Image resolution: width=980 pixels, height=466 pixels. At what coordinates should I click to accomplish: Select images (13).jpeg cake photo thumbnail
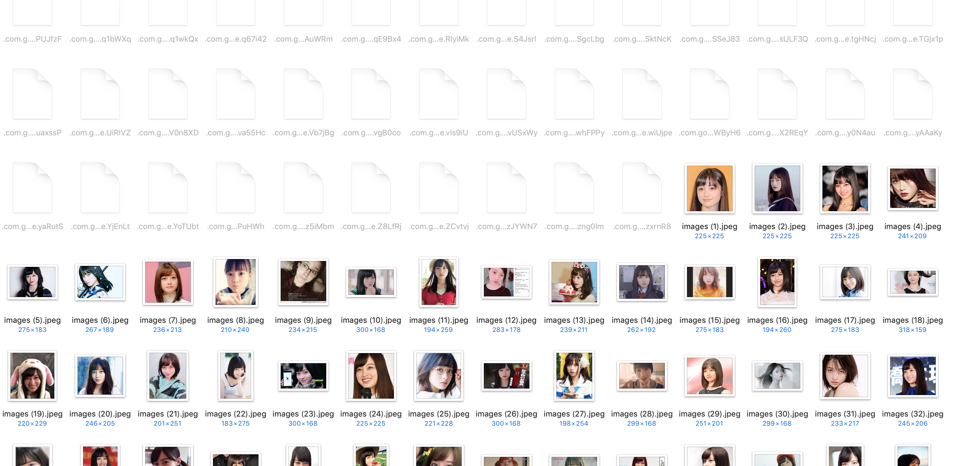click(574, 282)
